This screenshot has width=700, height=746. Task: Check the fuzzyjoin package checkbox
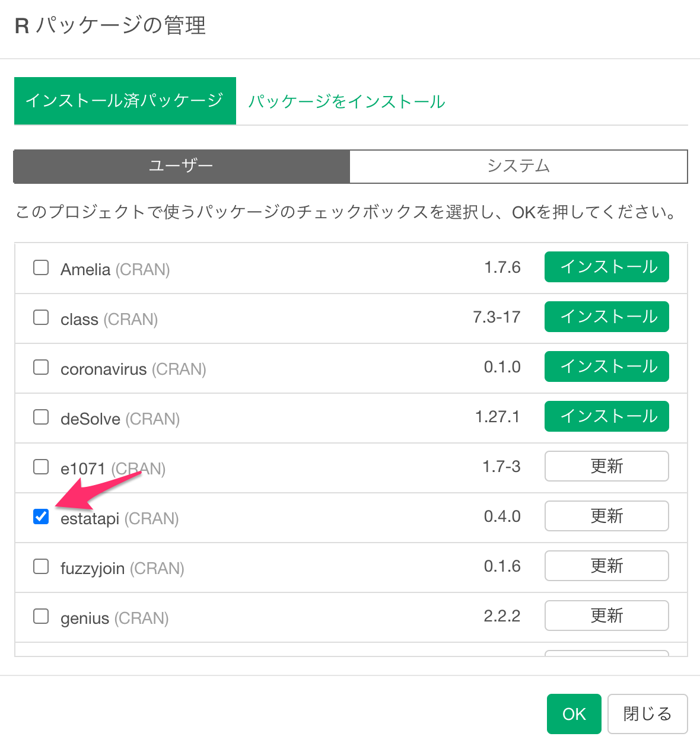pyautogui.click(x=41, y=566)
